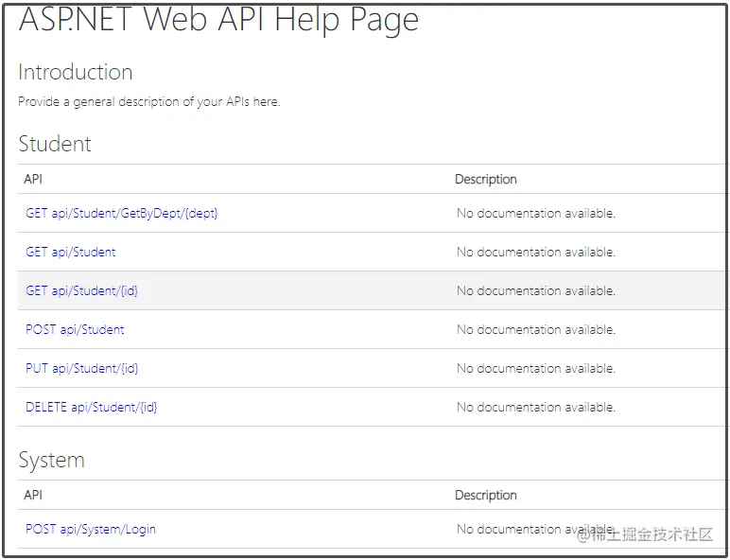
Task: Click the Introduction heading
Action: (x=76, y=72)
